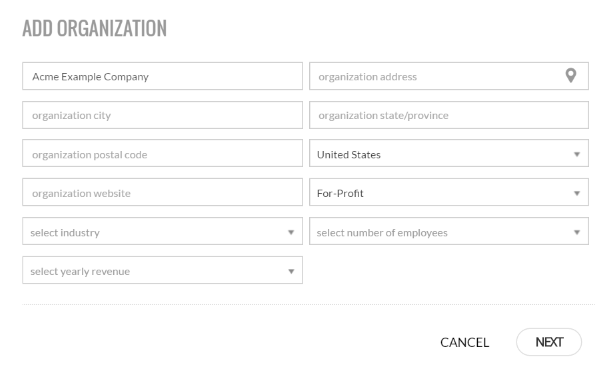Focus the Acme Example Company name field

(x=162, y=76)
